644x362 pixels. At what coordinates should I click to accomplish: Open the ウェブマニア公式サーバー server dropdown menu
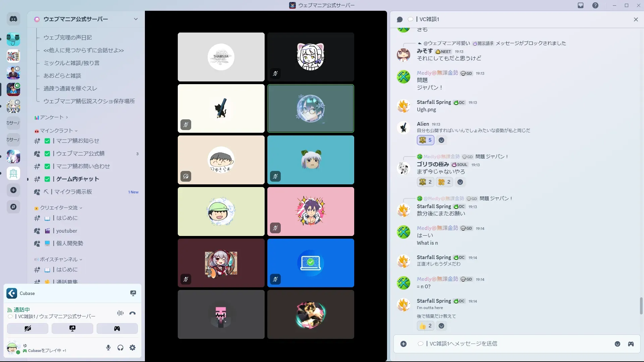coord(136,19)
